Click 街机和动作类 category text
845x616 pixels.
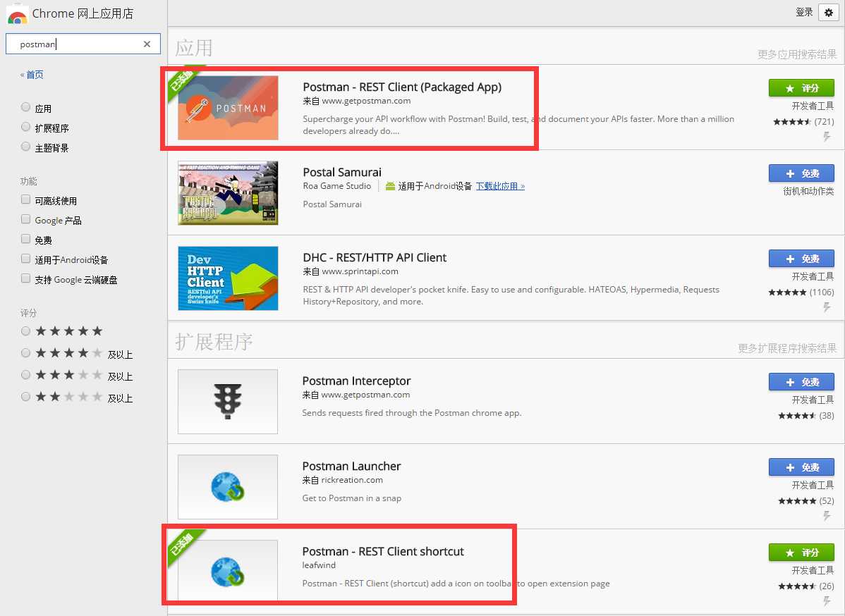coord(808,191)
